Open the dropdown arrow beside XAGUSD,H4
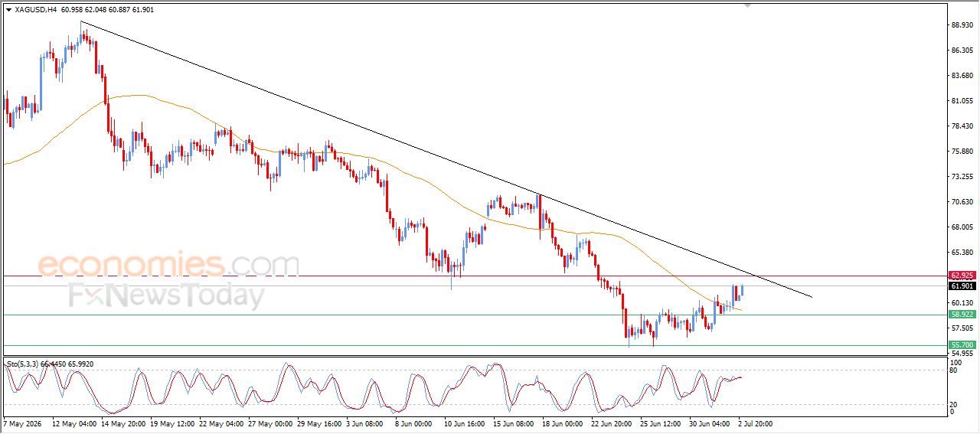This screenshot has height=434, width=980. coord(8,11)
